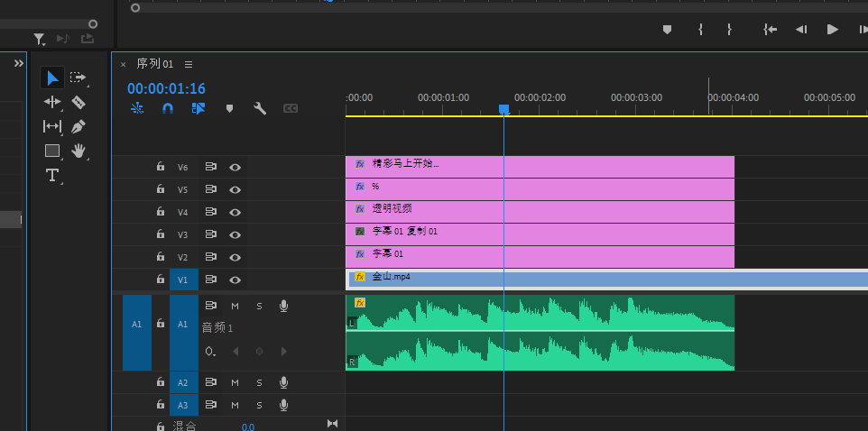Click the playhead timecode 00:00:01:16
This screenshot has width=868, height=431.
[166, 88]
